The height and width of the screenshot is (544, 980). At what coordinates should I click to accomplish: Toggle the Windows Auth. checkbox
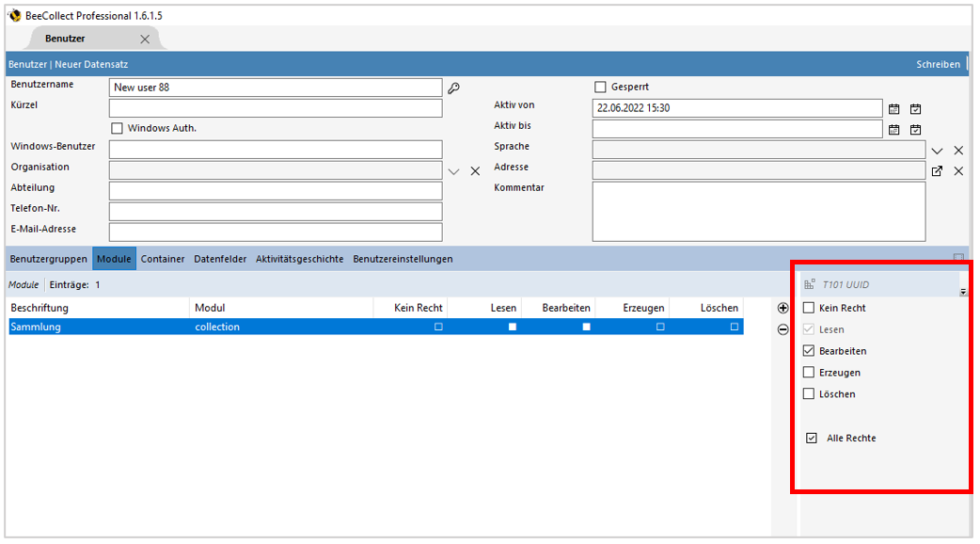(x=117, y=128)
